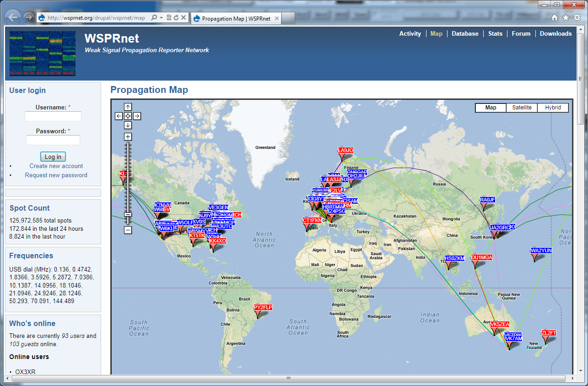Select the Map view type button
The image size is (588, 386).
491,108
